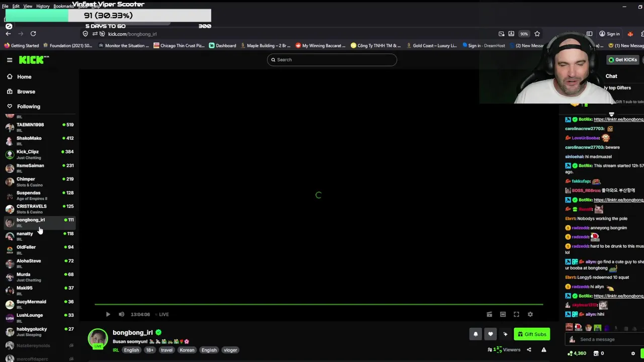Open CRISTRAVELS channel in sidebar
The width and height of the screenshot is (644, 362).
39,209
